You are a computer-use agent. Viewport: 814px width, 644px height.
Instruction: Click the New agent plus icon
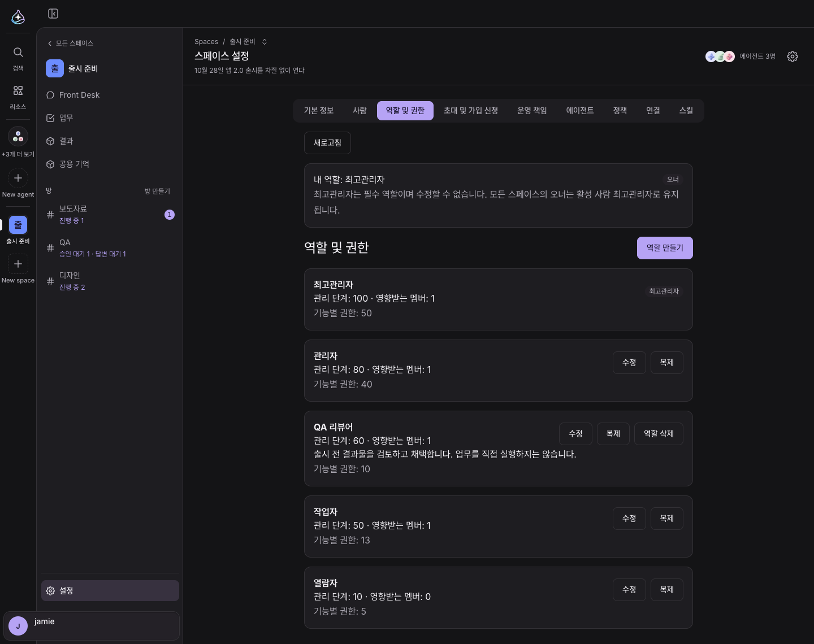click(18, 178)
